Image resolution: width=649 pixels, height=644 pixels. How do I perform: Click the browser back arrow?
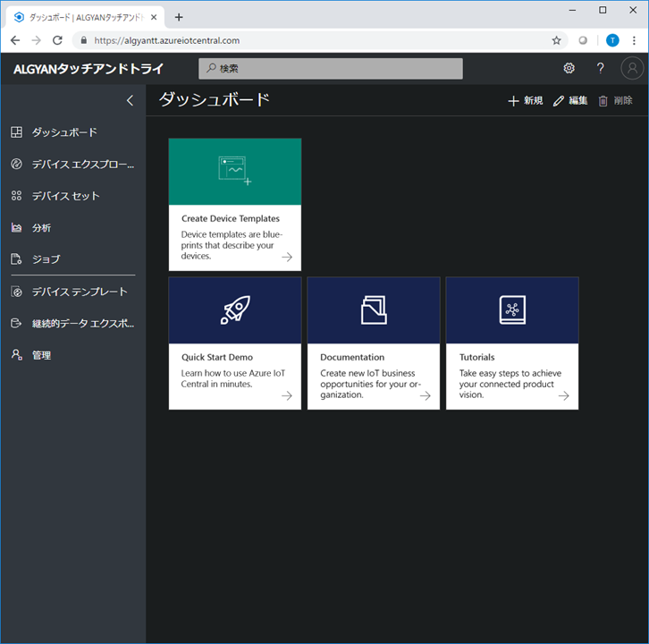point(15,40)
